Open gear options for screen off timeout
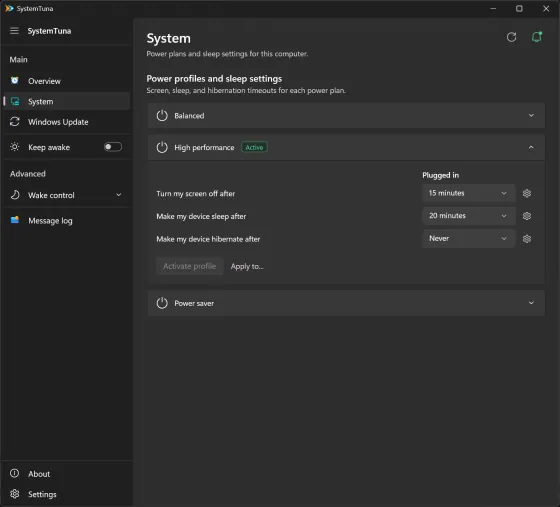This screenshot has height=507, width=560. (527, 193)
